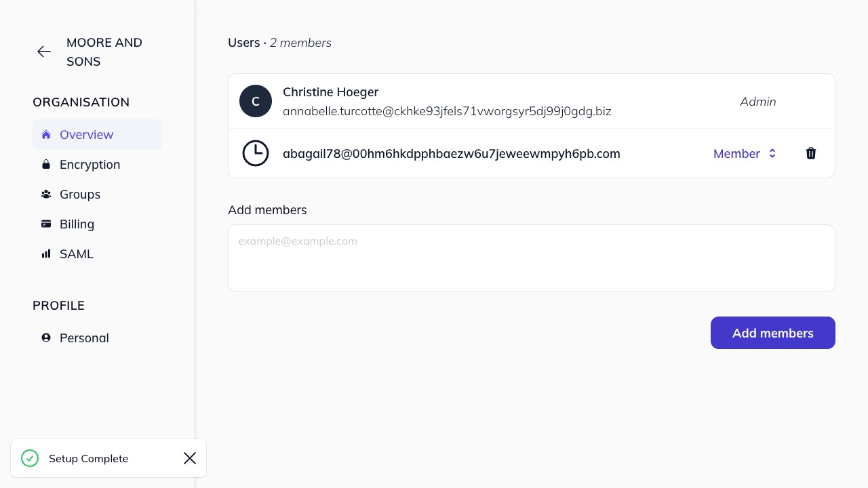
Task: Select the Overview navigation item
Action: 87,134
